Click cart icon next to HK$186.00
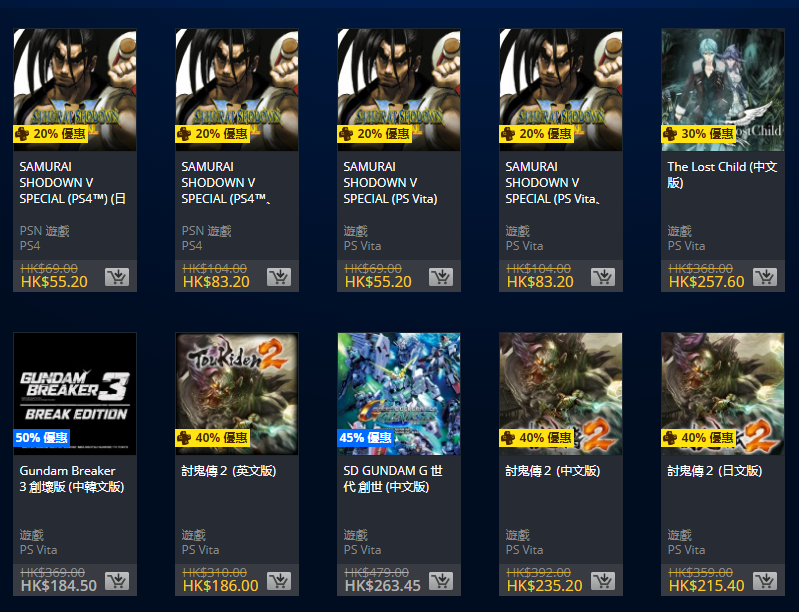This screenshot has width=799, height=612. pyautogui.click(x=279, y=581)
